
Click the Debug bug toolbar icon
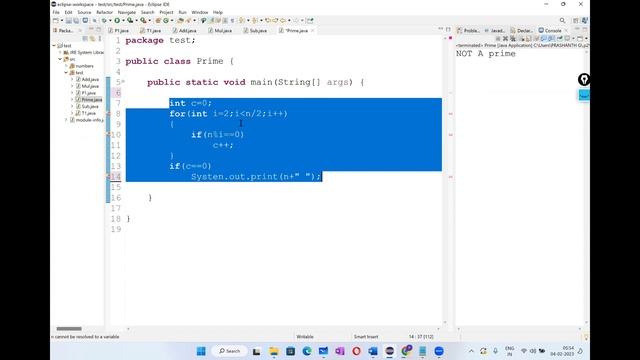click(105, 20)
